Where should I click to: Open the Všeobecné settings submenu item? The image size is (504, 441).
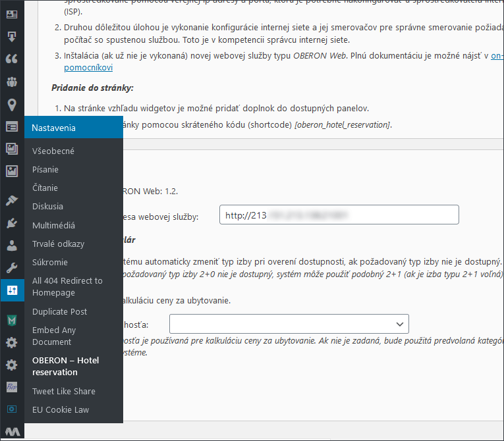pyautogui.click(x=53, y=151)
